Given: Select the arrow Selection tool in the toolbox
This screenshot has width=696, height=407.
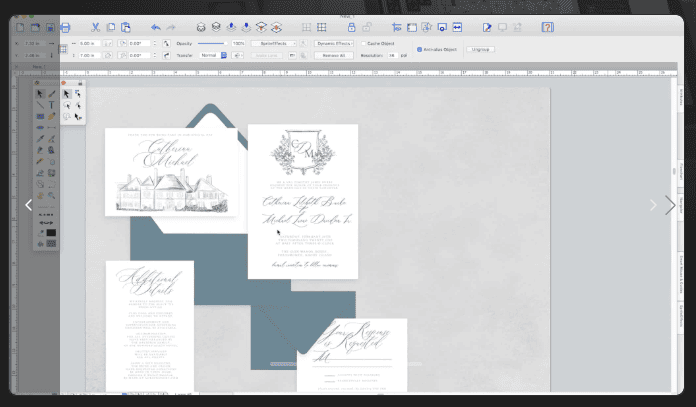Looking at the screenshot, I should click(x=40, y=94).
